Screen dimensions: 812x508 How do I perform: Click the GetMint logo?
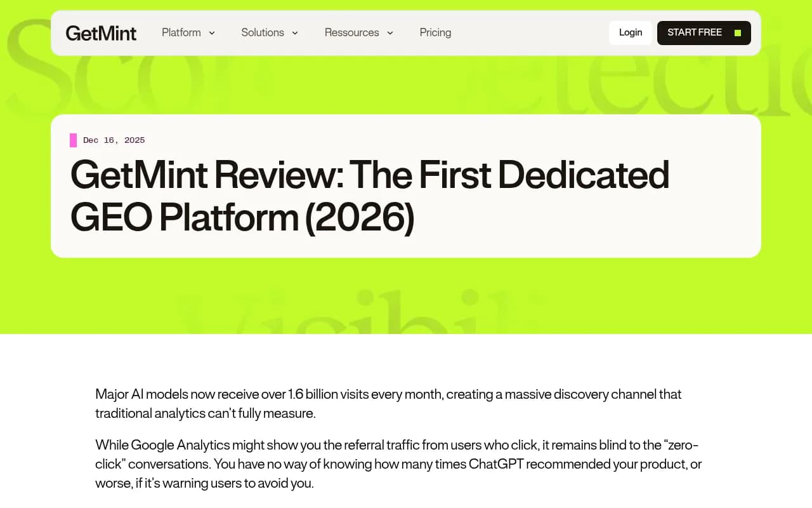pos(101,33)
